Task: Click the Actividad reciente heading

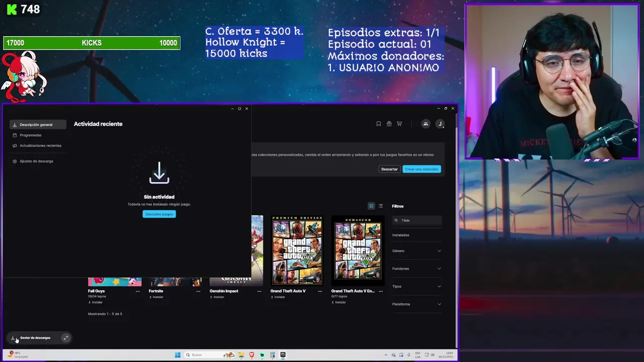Action: coord(98,124)
